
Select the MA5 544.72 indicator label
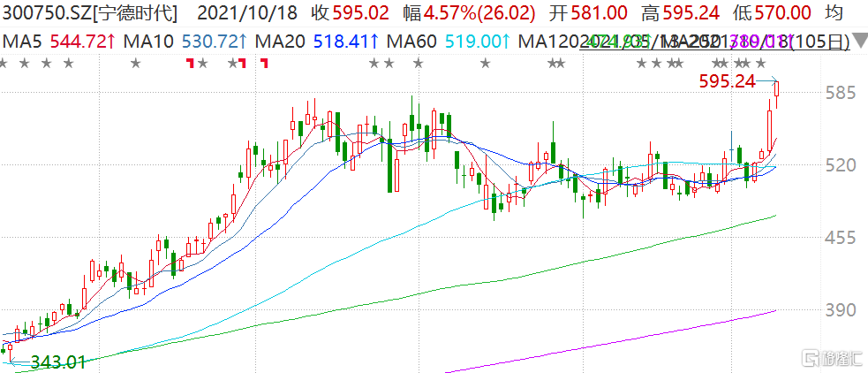coord(59,41)
